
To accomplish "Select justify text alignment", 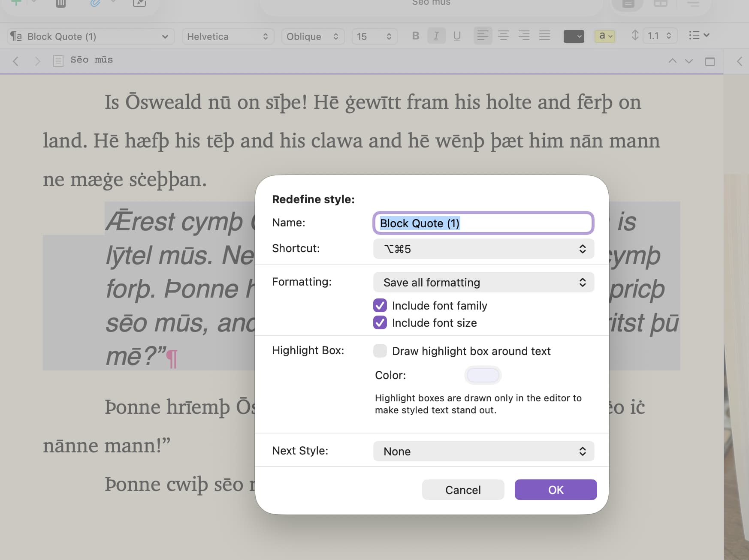I will [x=544, y=36].
